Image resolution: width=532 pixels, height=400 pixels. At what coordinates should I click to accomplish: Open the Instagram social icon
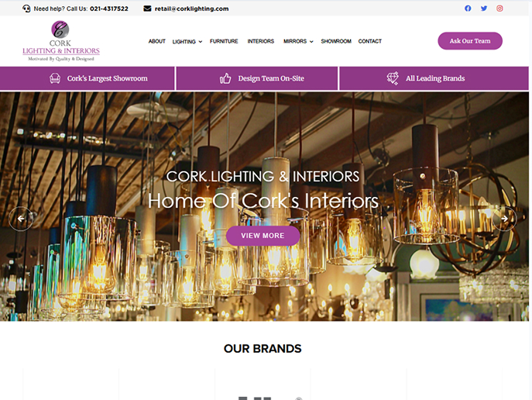[x=499, y=9]
